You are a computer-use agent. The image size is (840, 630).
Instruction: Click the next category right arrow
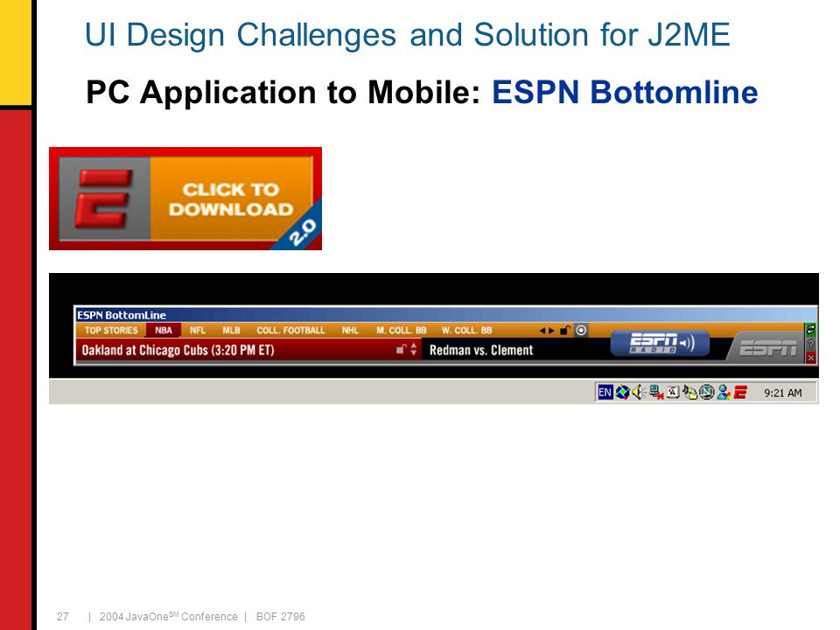pos(551,331)
